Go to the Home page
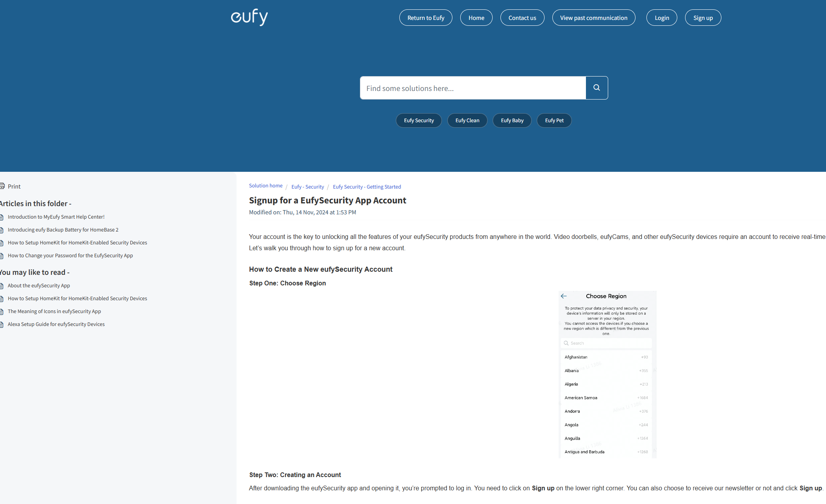 coord(476,18)
